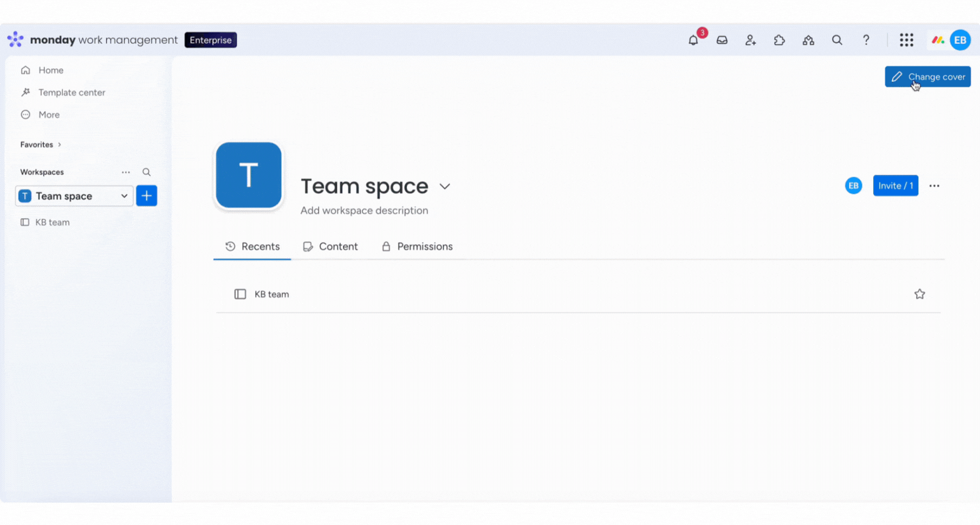Open the Permissions tab

pyautogui.click(x=417, y=246)
